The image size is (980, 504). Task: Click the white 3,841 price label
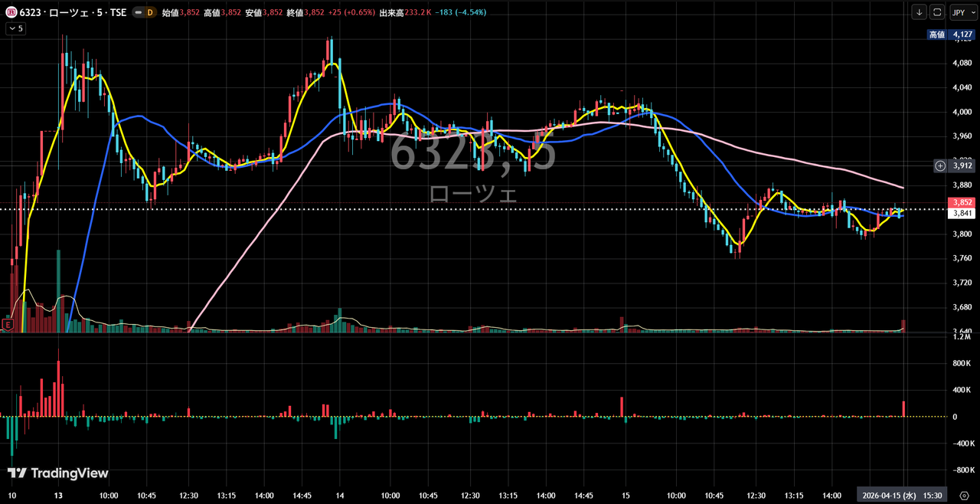962,214
